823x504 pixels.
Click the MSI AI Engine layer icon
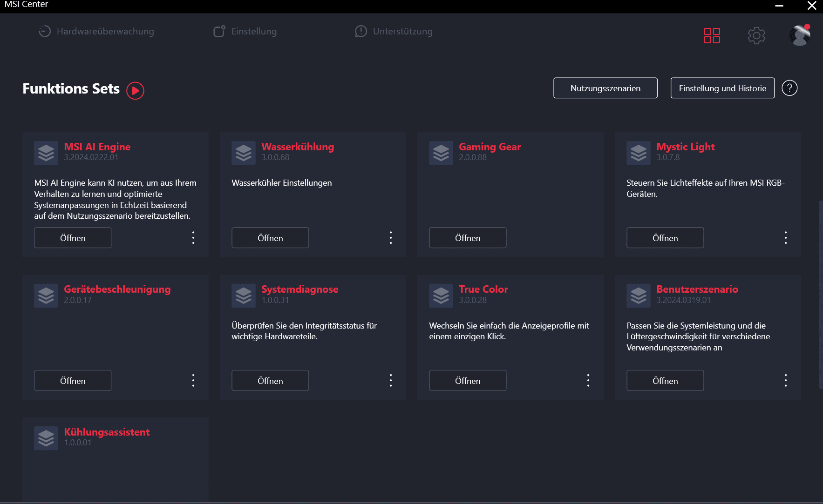(x=46, y=153)
